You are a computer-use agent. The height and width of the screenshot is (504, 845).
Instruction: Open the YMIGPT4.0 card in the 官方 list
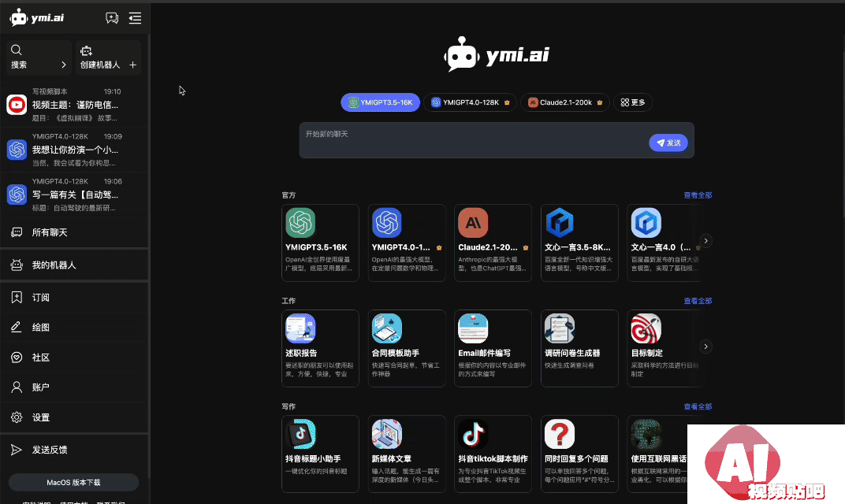click(x=407, y=243)
